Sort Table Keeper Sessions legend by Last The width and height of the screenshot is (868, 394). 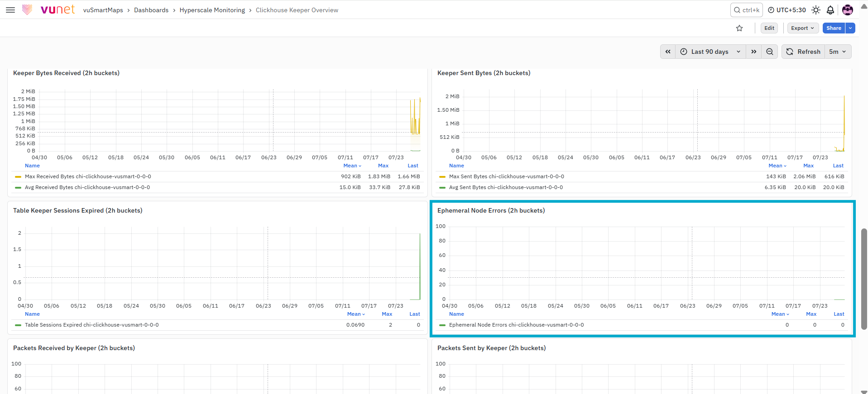[x=415, y=314]
